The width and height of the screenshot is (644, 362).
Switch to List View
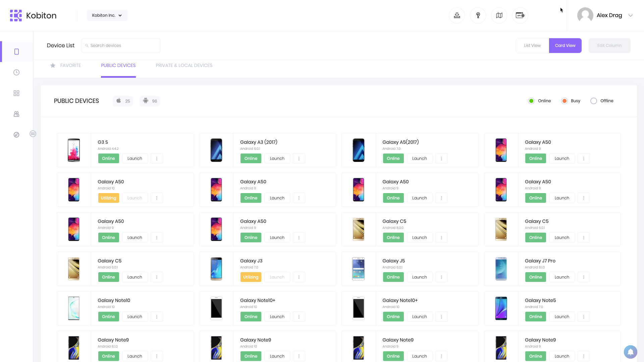pyautogui.click(x=532, y=45)
